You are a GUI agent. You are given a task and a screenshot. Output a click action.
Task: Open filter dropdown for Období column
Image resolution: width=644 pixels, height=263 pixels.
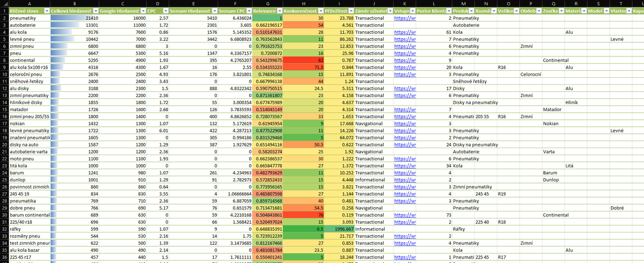pyautogui.click(x=538, y=11)
